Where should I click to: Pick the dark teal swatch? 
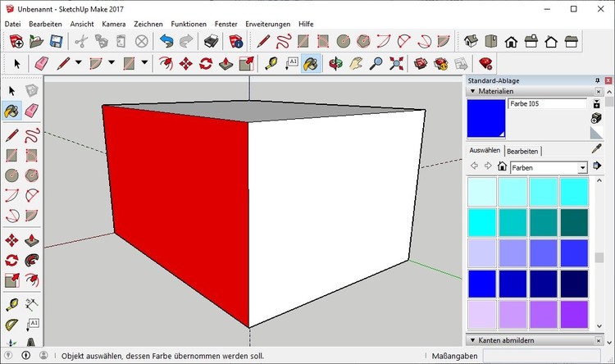[x=574, y=222]
